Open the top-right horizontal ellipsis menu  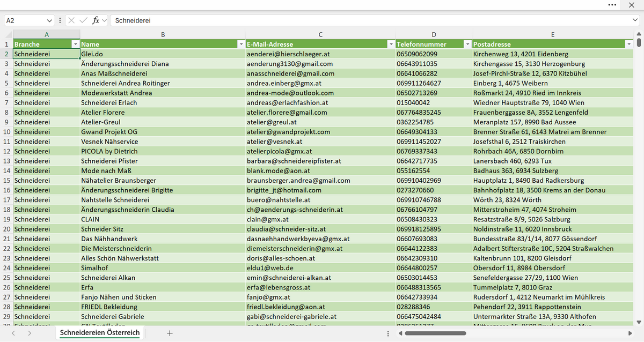click(612, 5)
